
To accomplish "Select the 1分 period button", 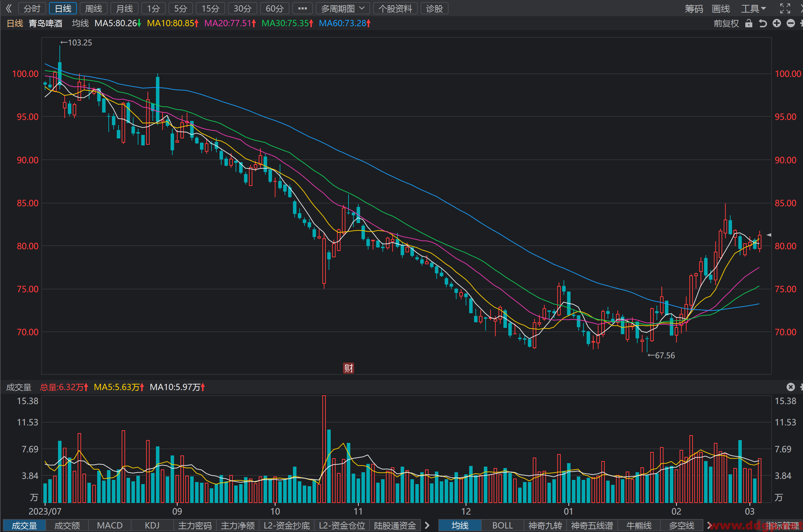I will coord(153,8).
